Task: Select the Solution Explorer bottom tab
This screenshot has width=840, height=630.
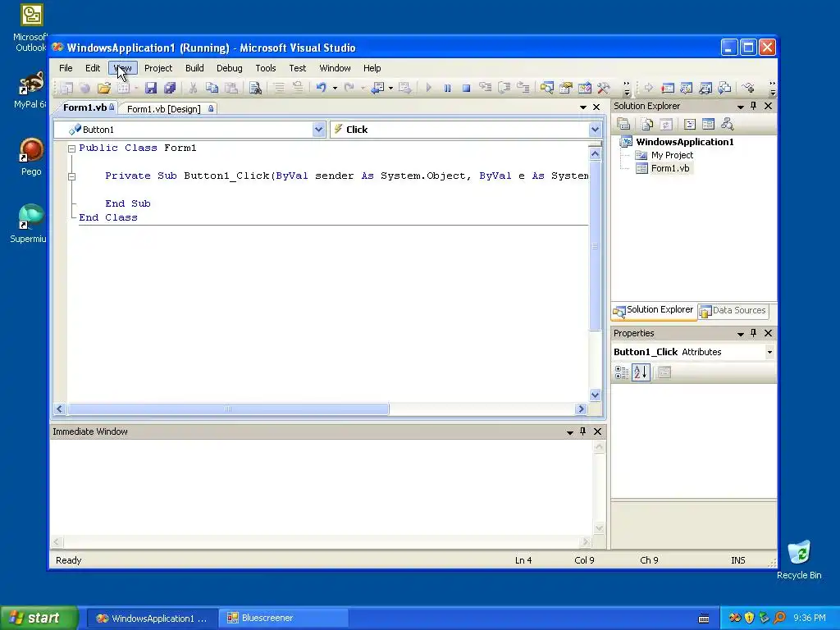Action: (654, 310)
